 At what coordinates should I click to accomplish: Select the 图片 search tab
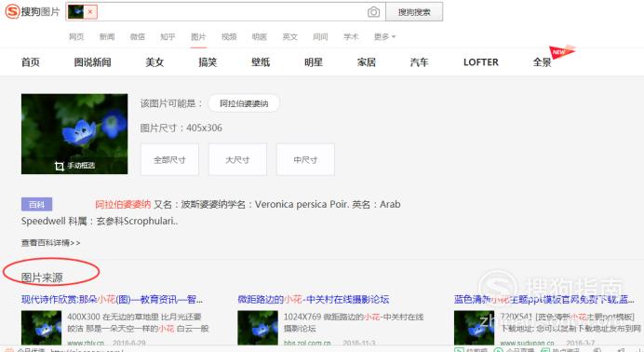(198, 36)
